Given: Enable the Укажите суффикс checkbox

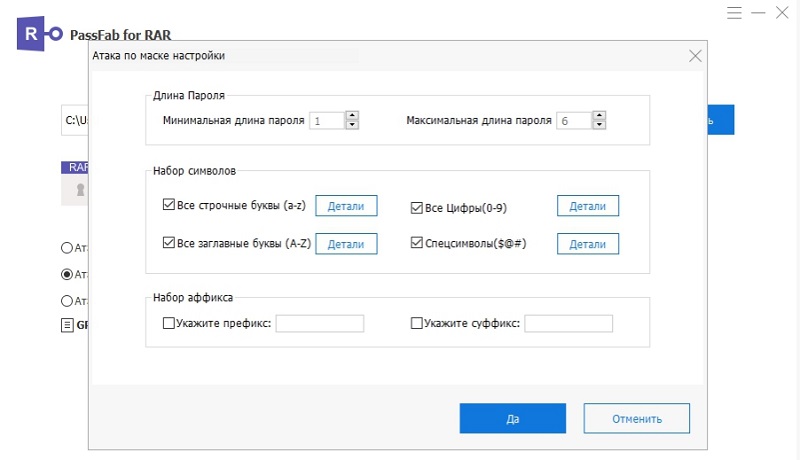Looking at the screenshot, I should pos(417,323).
